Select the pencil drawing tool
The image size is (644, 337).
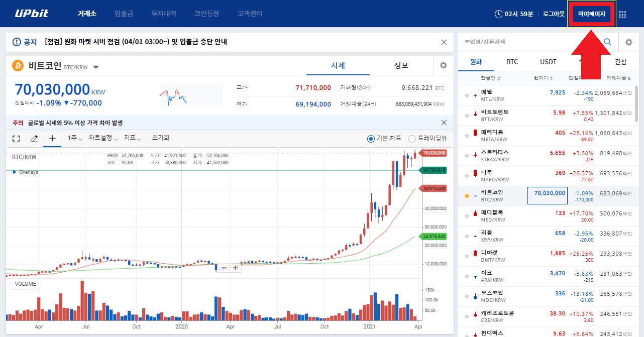tap(34, 139)
